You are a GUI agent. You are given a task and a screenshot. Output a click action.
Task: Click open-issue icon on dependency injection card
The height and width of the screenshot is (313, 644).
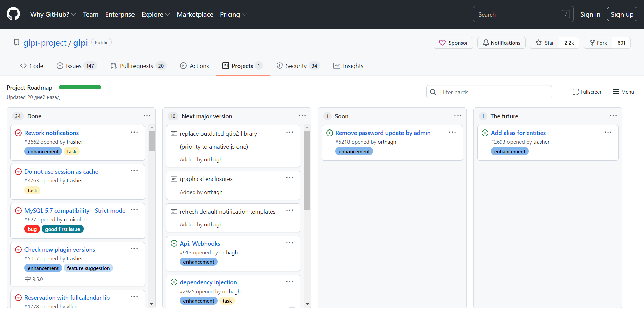[174, 282]
